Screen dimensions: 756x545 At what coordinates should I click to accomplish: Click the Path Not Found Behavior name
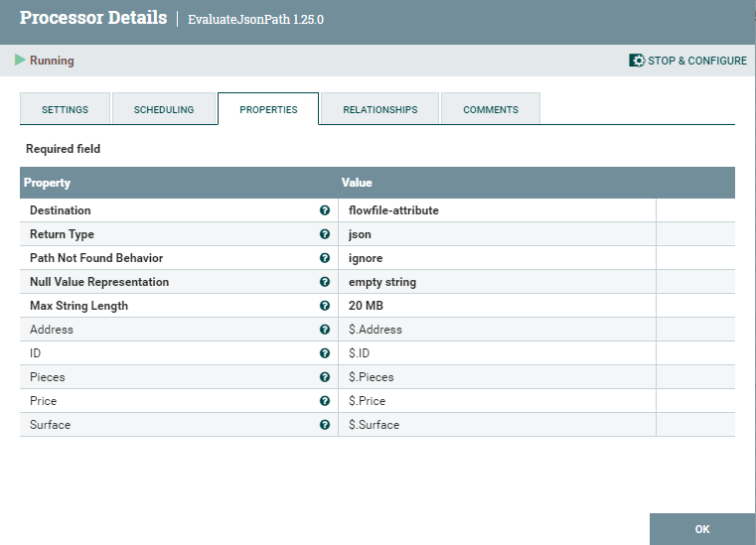pos(96,258)
